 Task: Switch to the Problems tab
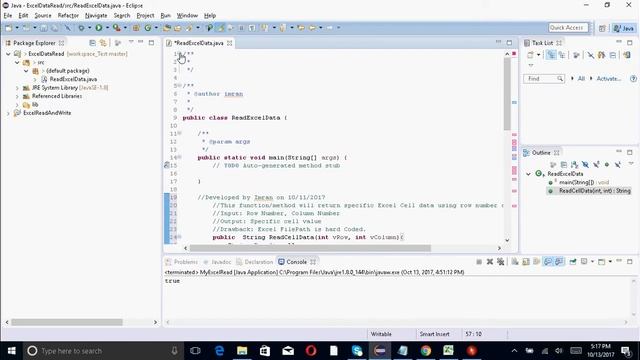[182, 262]
